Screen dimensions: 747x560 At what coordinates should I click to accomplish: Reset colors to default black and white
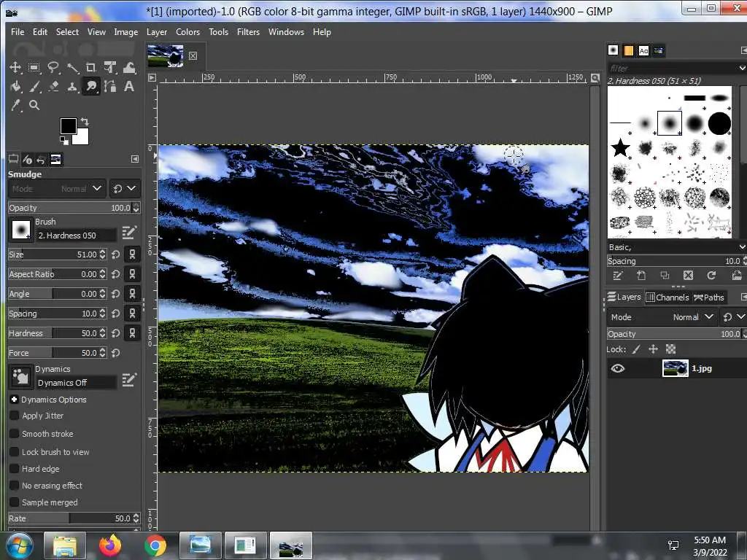pyautogui.click(x=64, y=140)
